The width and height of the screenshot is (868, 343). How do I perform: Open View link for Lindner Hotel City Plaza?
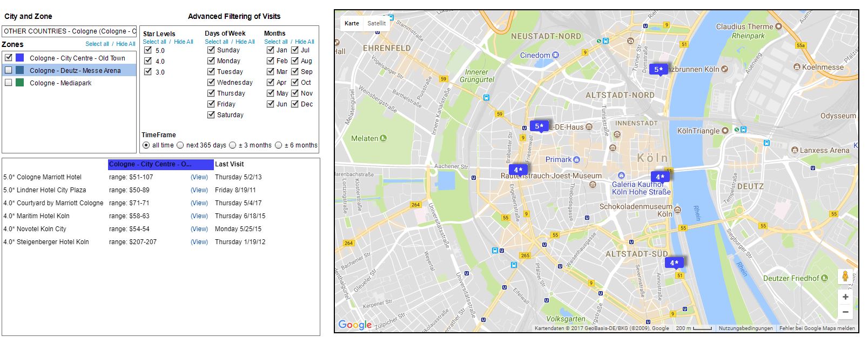tap(199, 190)
